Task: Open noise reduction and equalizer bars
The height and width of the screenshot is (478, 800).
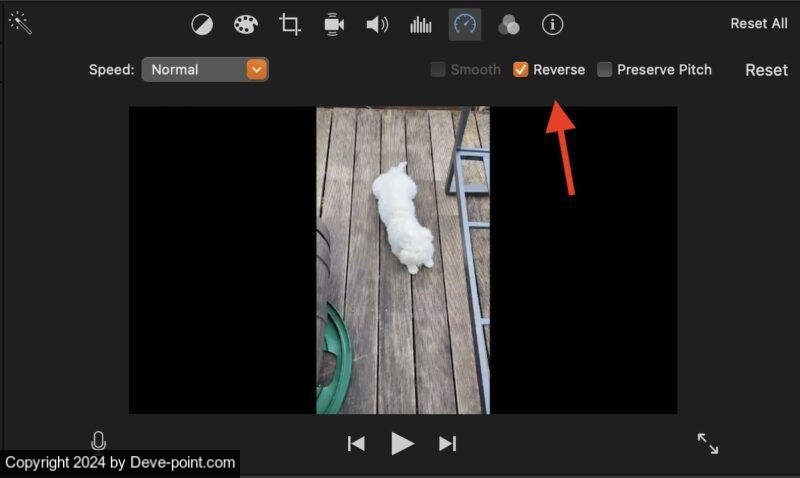Action: pyautogui.click(x=420, y=24)
